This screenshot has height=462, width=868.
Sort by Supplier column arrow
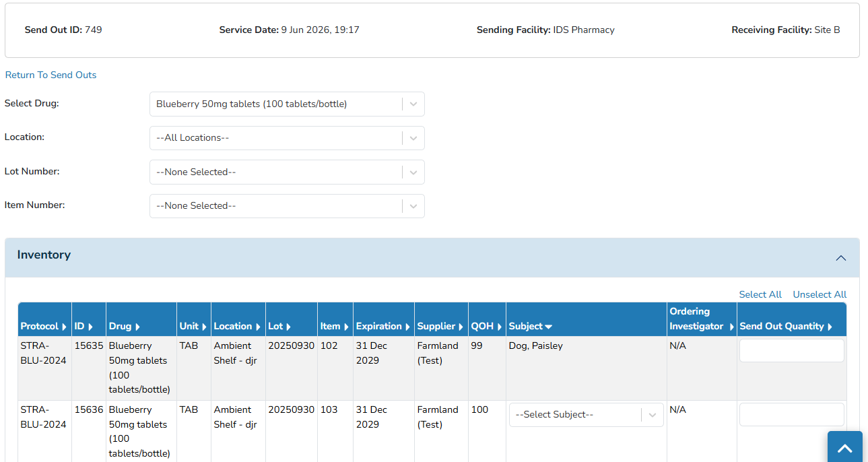click(461, 327)
